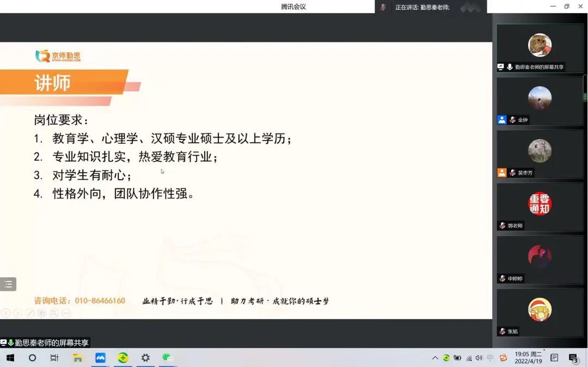Screen dimensions: 588x367
Task: Open the volume control in system tray
Action: coord(479,358)
